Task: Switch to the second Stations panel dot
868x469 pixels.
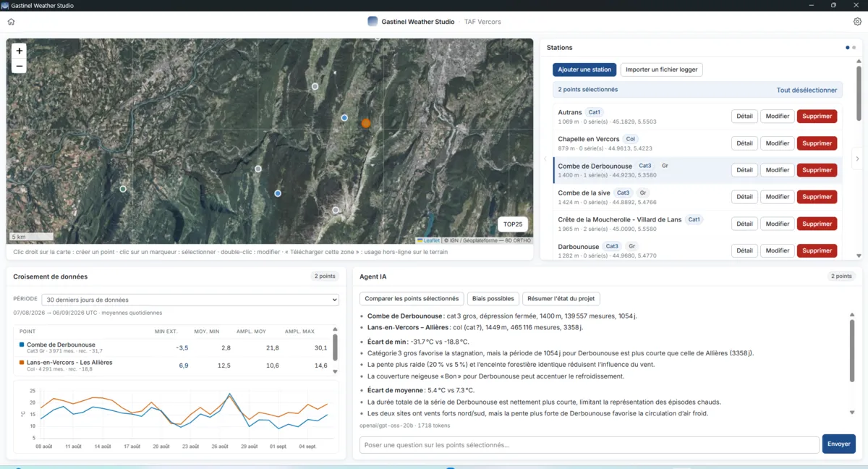Action: (x=854, y=48)
